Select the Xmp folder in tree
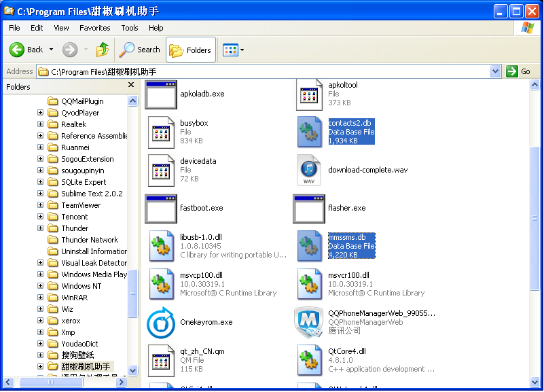Image resolution: width=544 pixels, height=392 pixels. coord(61,332)
